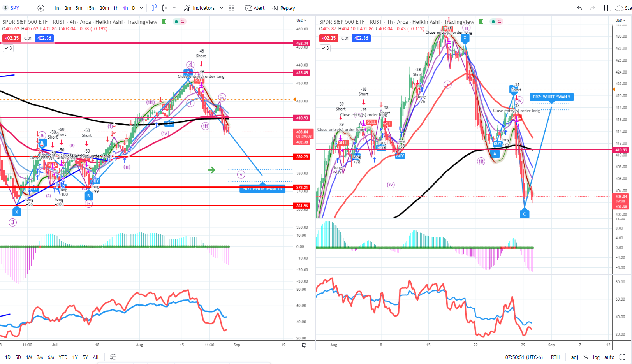The width and height of the screenshot is (632, 364).
Task: Click the green right arrow on left chart
Action: click(x=211, y=170)
